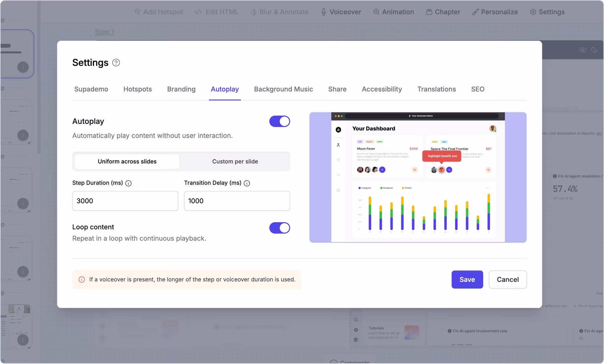Click the Step Duration info icon
This screenshot has height=364, width=604.
click(128, 183)
